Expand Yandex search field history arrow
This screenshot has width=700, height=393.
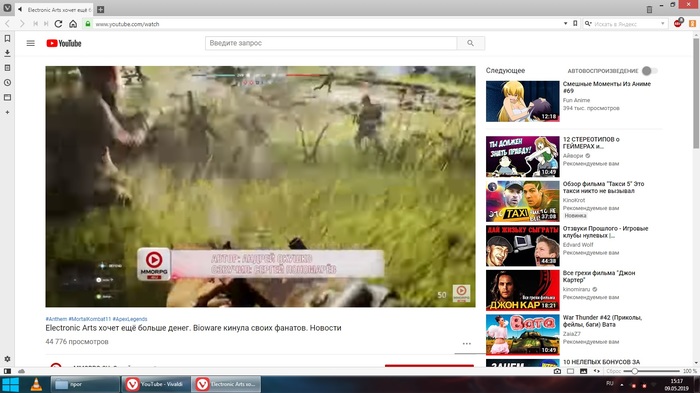point(662,24)
